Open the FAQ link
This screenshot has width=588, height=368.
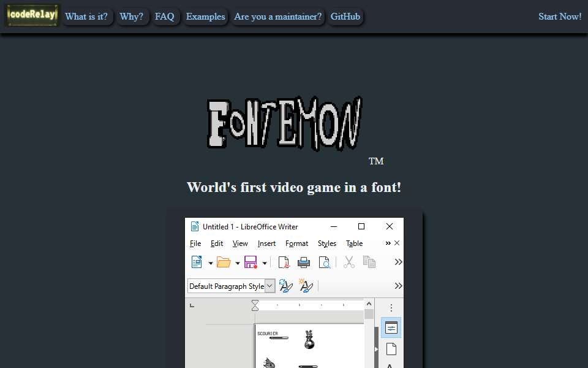[x=165, y=17]
